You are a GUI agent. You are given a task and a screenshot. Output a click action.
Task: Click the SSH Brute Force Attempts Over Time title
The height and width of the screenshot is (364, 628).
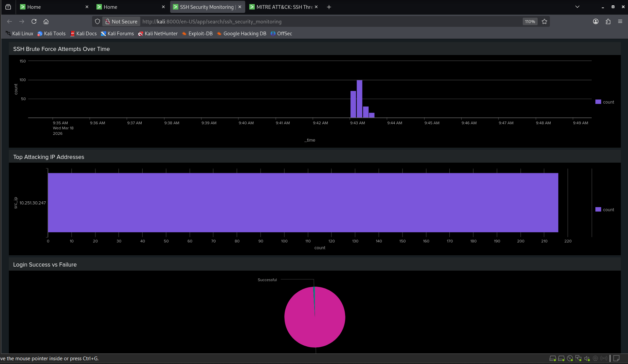(x=61, y=49)
